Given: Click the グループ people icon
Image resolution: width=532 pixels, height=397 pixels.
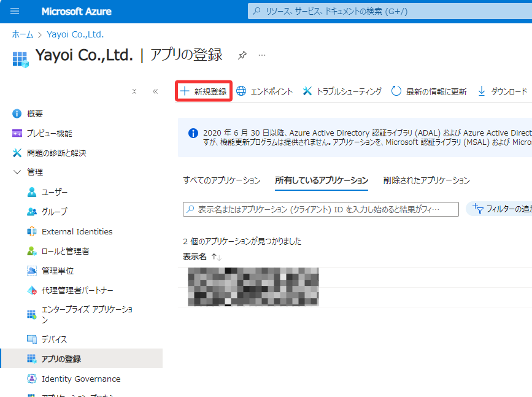Looking at the screenshot, I should point(31,212).
